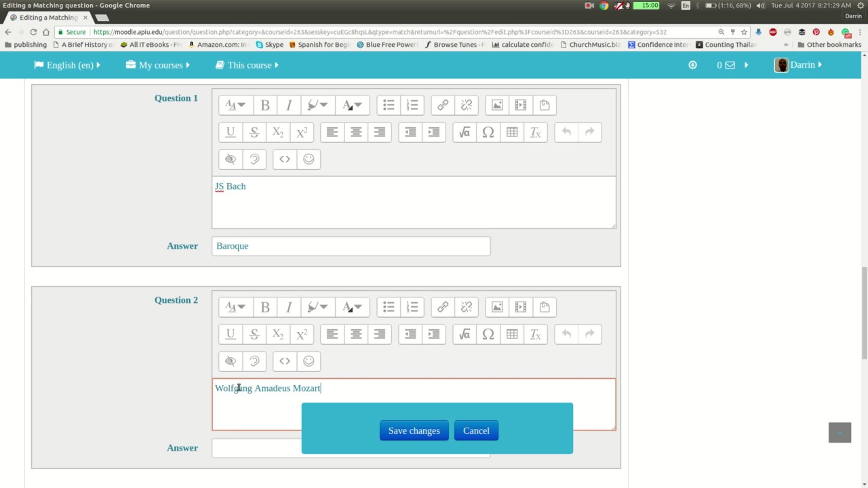This screenshot has width=868, height=488.
Task: Clear formatting in Question 1 editor
Action: 536,132
